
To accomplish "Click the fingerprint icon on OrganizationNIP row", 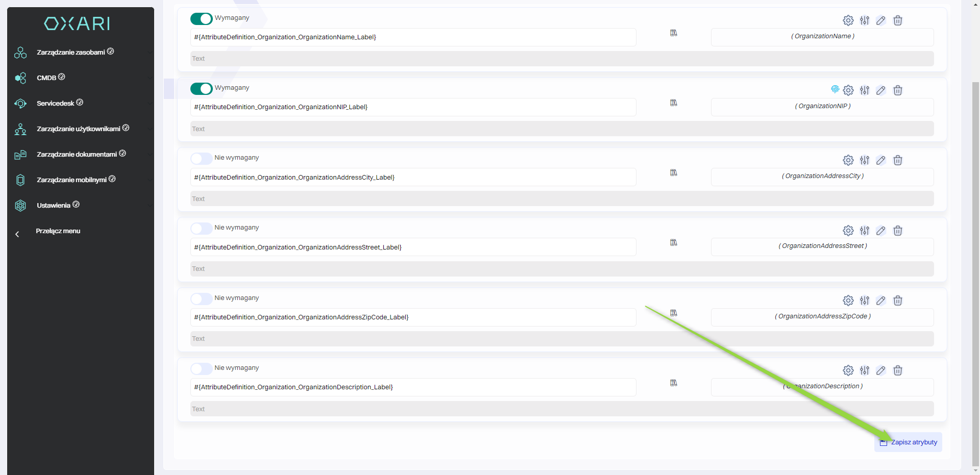I will click(x=835, y=90).
